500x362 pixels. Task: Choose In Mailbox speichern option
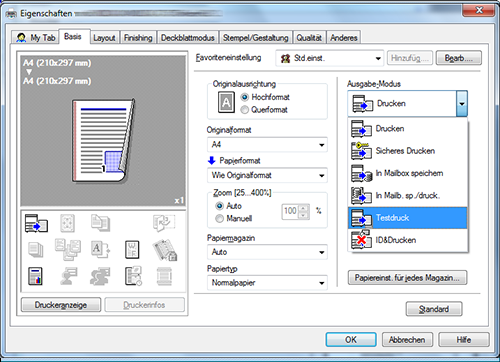click(x=408, y=173)
